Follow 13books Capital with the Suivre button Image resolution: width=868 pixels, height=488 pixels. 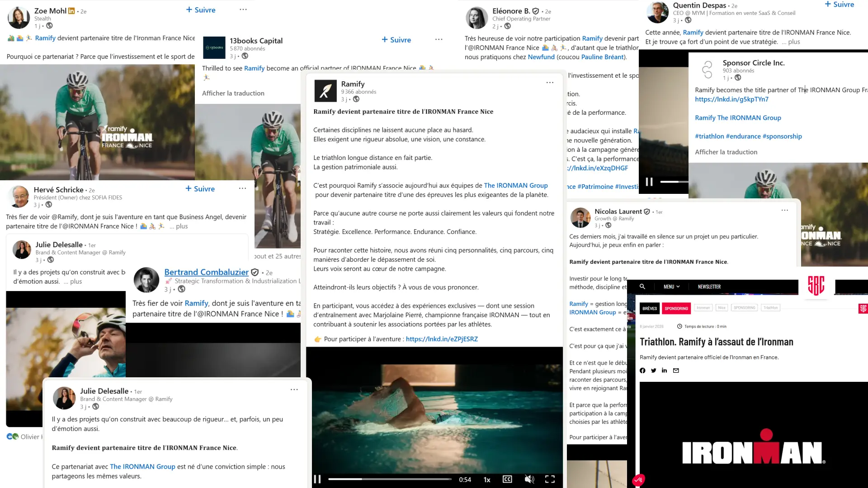tap(396, 40)
